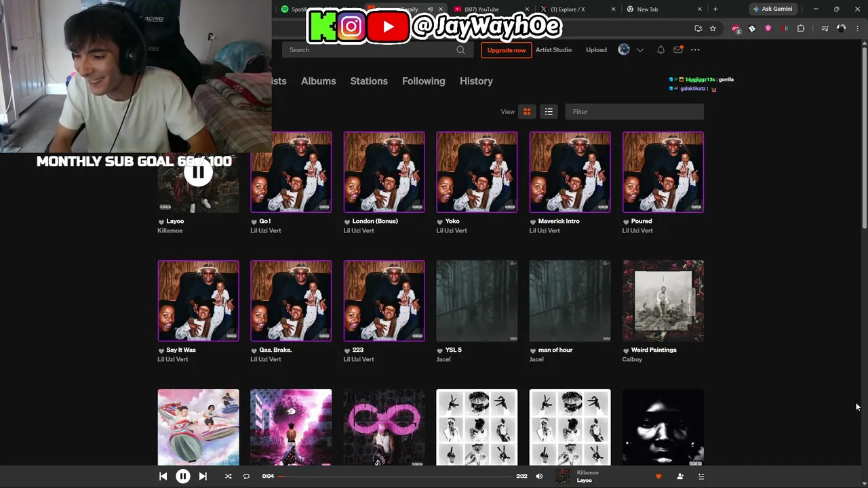Open the Stations tab
This screenshot has height=488, width=868.
point(369,81)
